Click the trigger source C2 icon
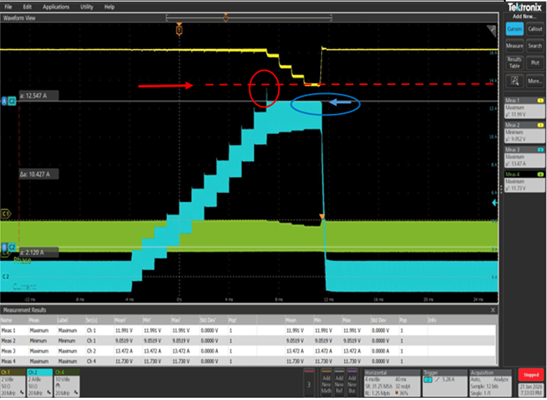Viewport: 547px width, 400px height. [x=428, y=379]
